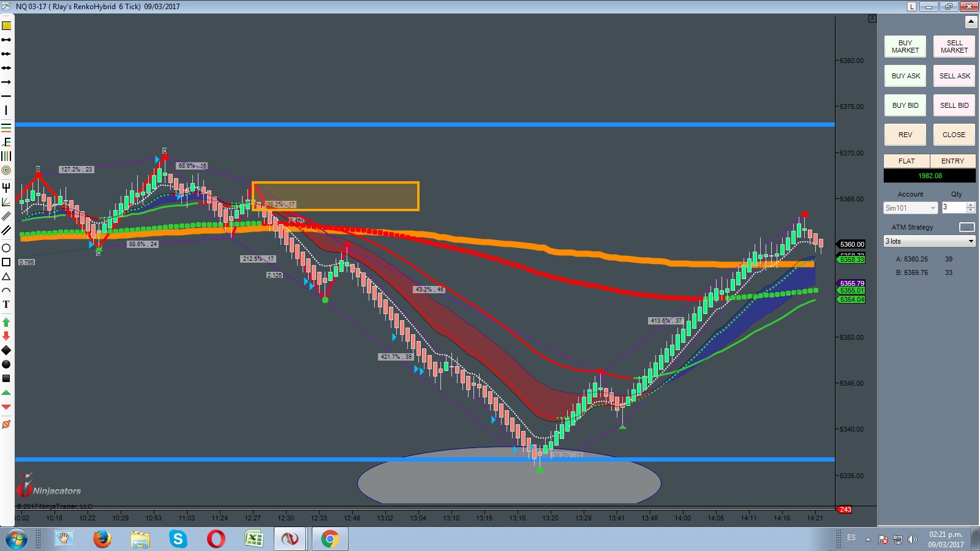Select the red Arrow Down marker tool

click(6, 336)
